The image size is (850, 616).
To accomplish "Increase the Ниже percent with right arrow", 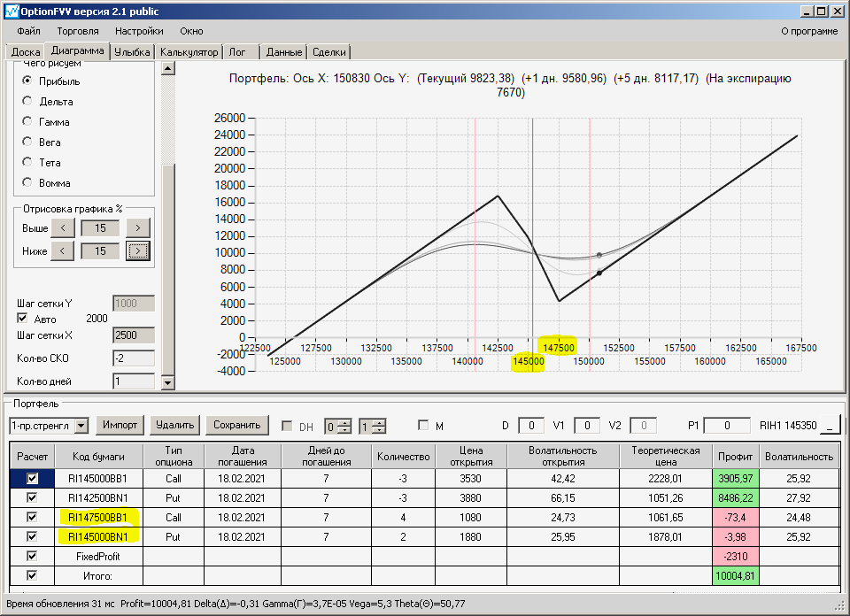I will [138, 250].
